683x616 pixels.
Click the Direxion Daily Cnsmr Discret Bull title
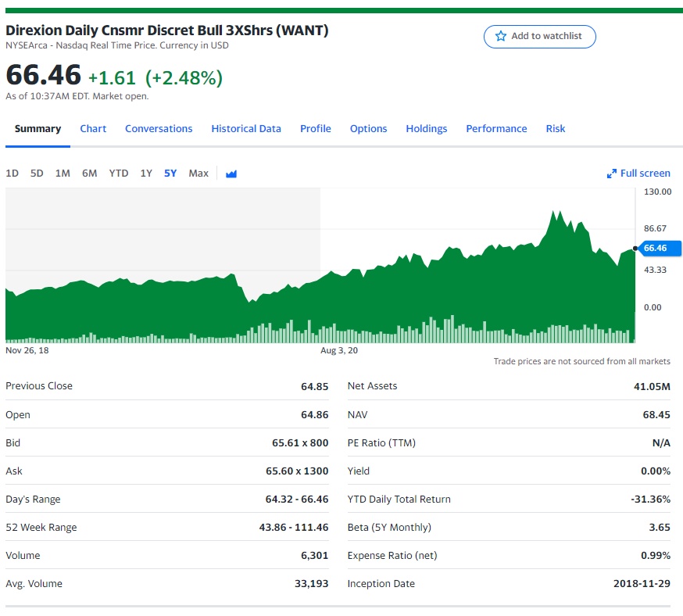(166, 30)
